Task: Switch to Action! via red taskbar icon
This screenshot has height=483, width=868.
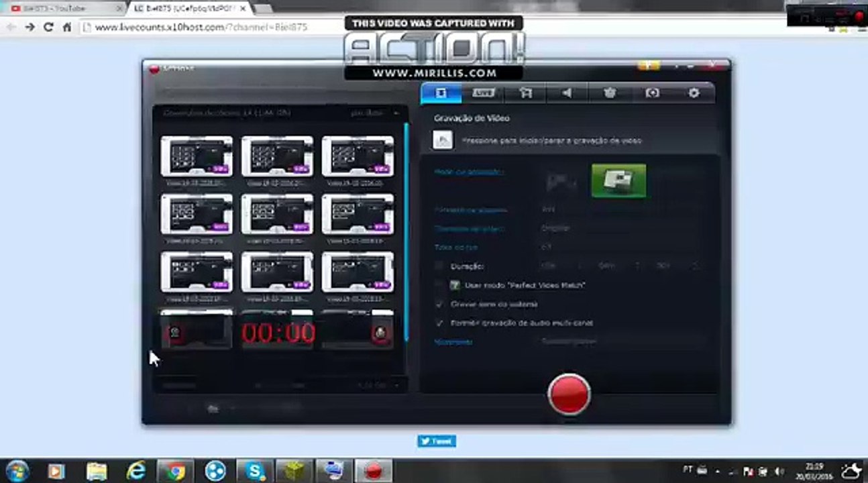Action: click(x=374, y=471)
